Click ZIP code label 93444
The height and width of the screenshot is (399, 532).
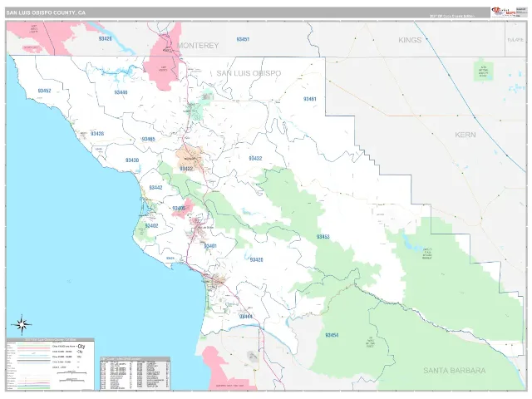(x=246, y=317)
